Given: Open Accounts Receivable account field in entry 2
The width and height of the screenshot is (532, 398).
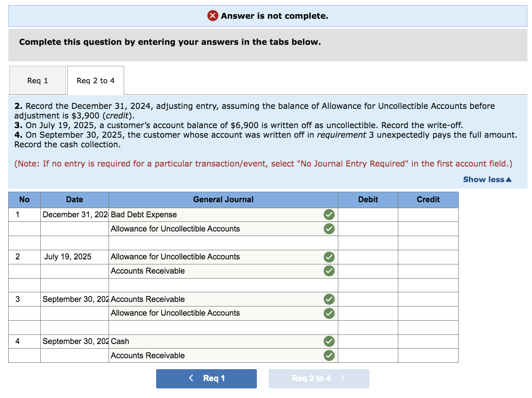Looking at the screenshot, I should pos(223,271).
